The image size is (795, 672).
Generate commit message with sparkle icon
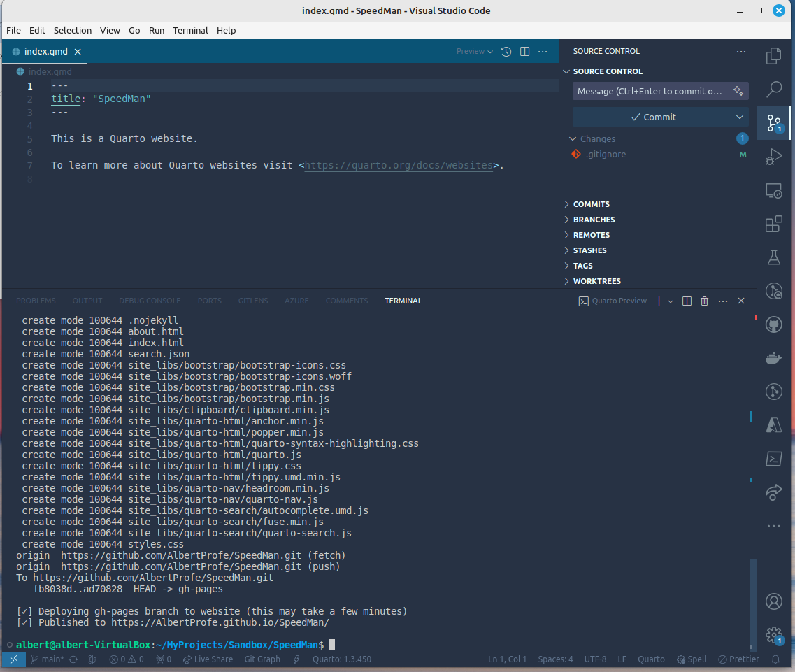click(x=738, y=91)
